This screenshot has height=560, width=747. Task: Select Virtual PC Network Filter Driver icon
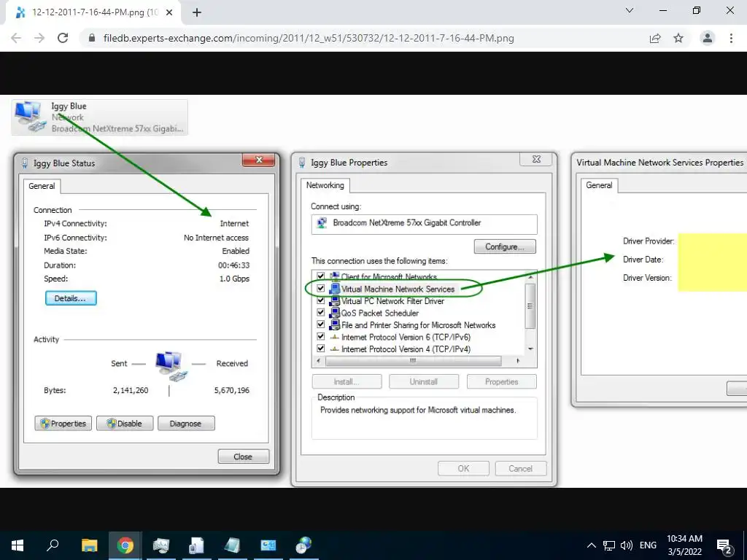coord(334,300)
